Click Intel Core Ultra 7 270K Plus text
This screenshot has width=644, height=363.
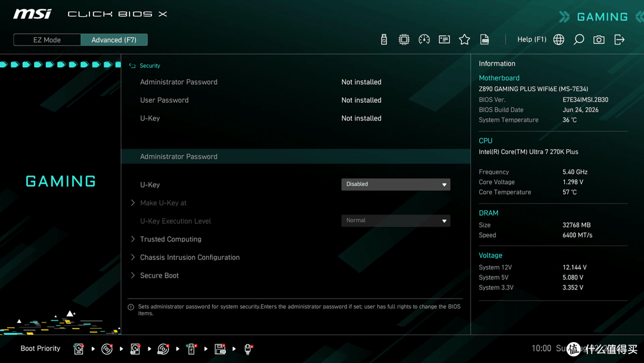click(528, 152)
